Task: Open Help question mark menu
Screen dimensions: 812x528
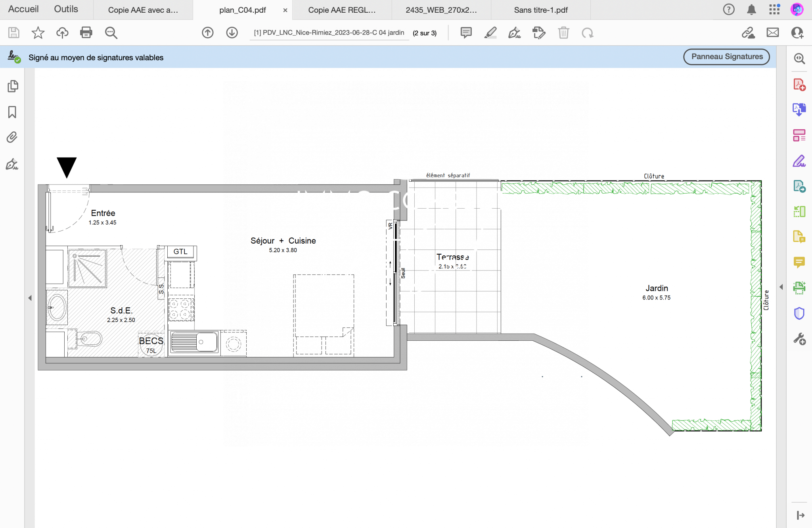Action: coord(729,10)
